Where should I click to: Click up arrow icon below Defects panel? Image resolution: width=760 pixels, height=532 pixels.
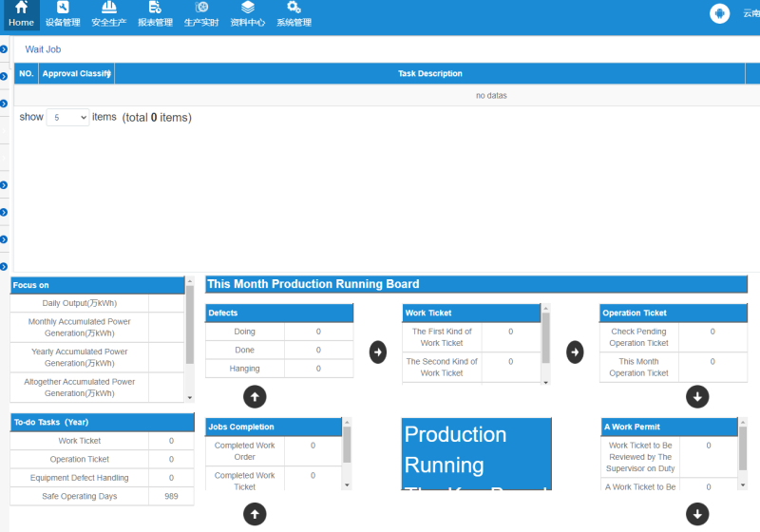click(255, 397)
